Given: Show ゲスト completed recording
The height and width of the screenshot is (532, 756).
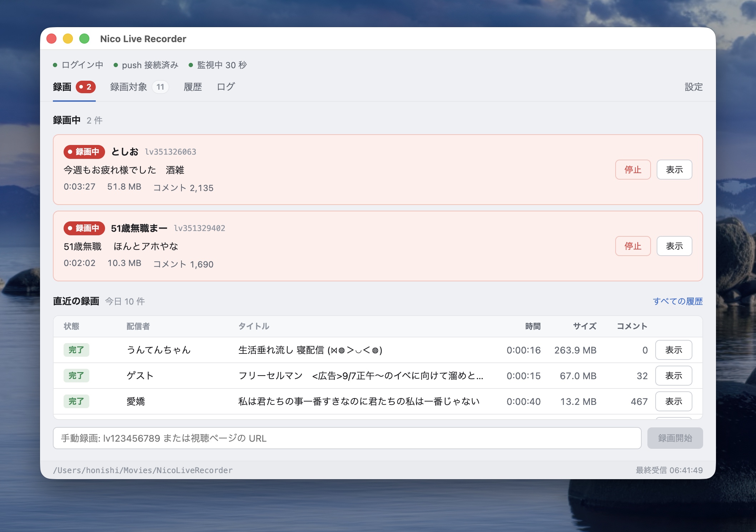Looking at the screenshot, I should click(673, 376).
